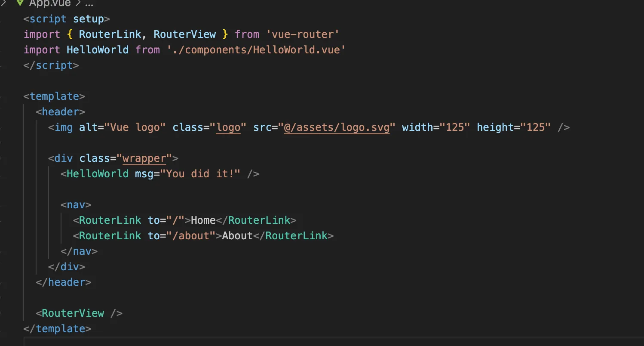Click the 'vue-router' module string
Viewport: 644px width, 346px height.
click(303, 34)
